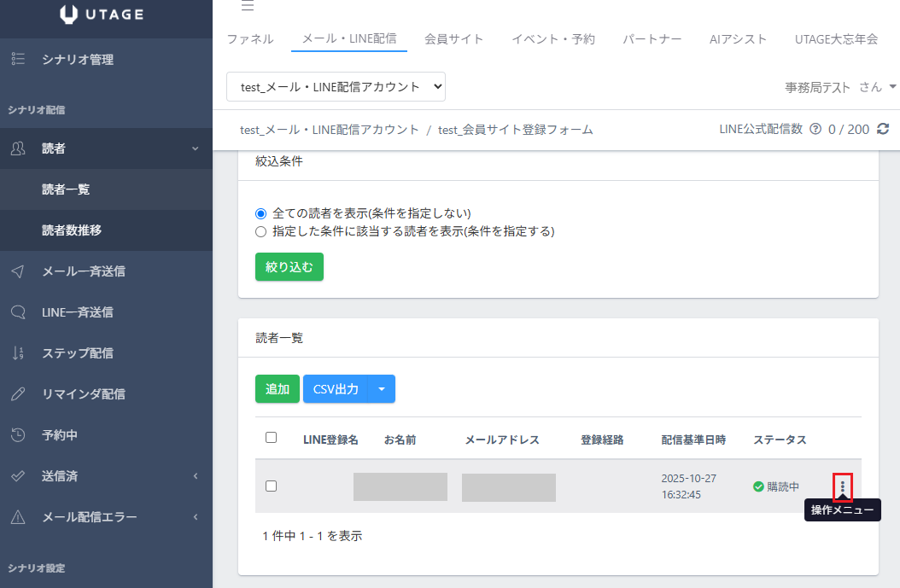Tick the select-all checkbox in table header
Screen dimensions: 900x588
pos(272,438)
